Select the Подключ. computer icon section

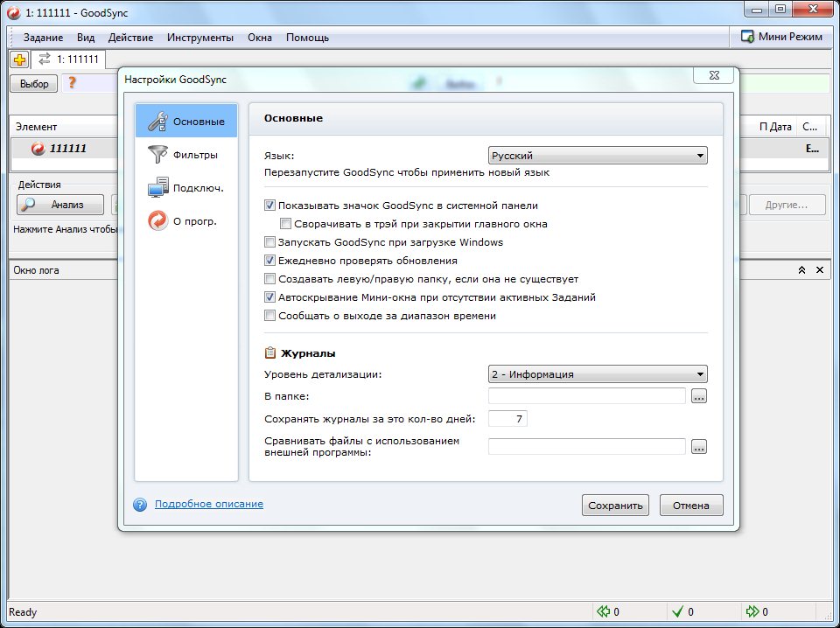point(157,187)
